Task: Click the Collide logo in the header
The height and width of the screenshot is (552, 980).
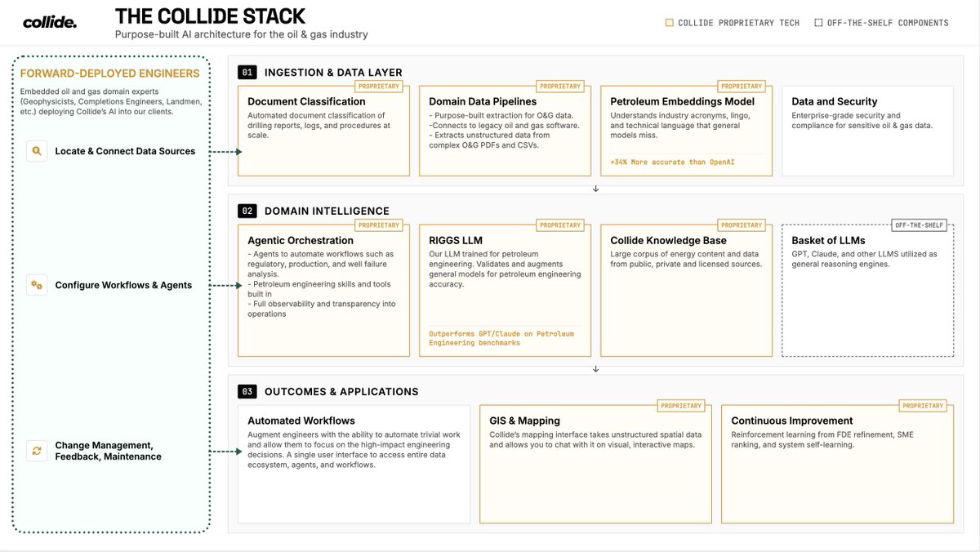Action: tap(50, 23)
